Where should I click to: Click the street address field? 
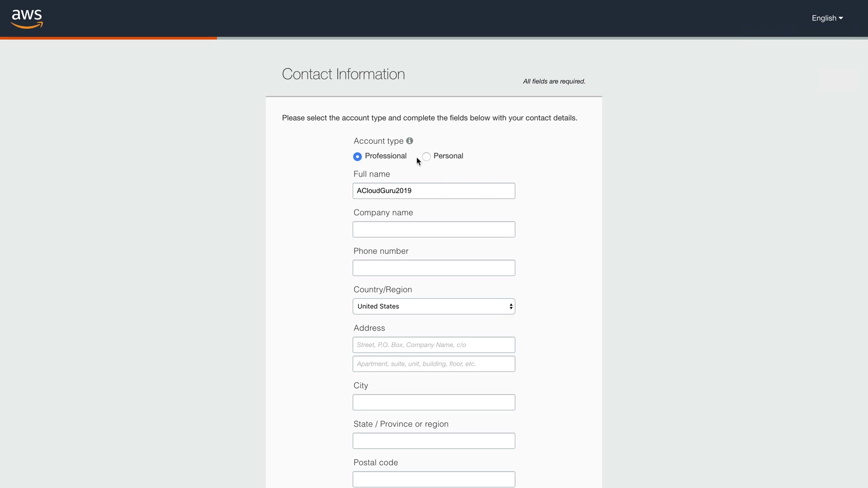[x=434, y=345]
